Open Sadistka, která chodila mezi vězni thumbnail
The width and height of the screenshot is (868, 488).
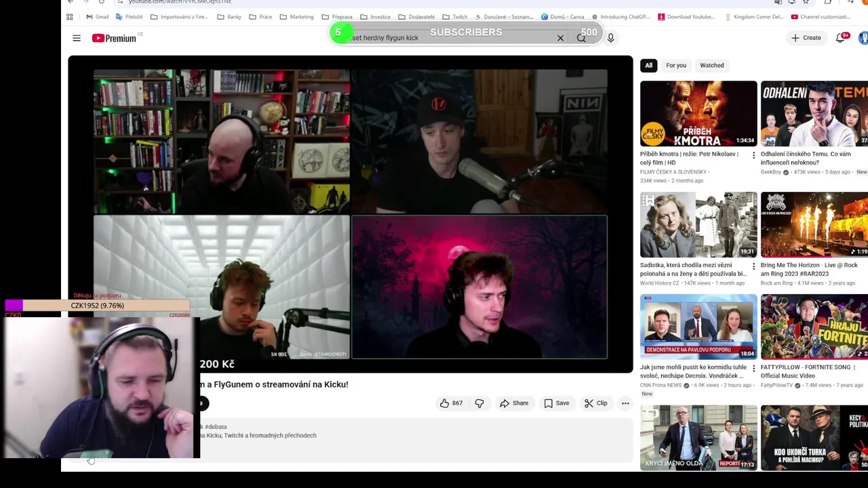tap(698, 224)
